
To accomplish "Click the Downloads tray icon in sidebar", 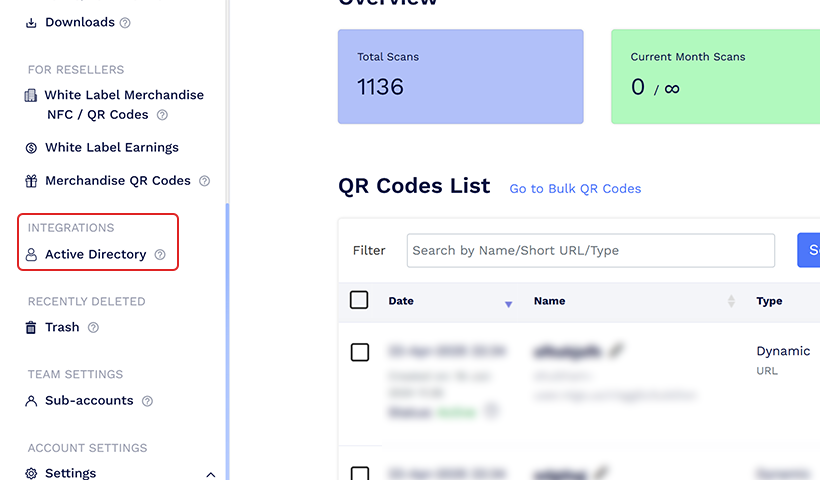I will click(x=31, y=22).
